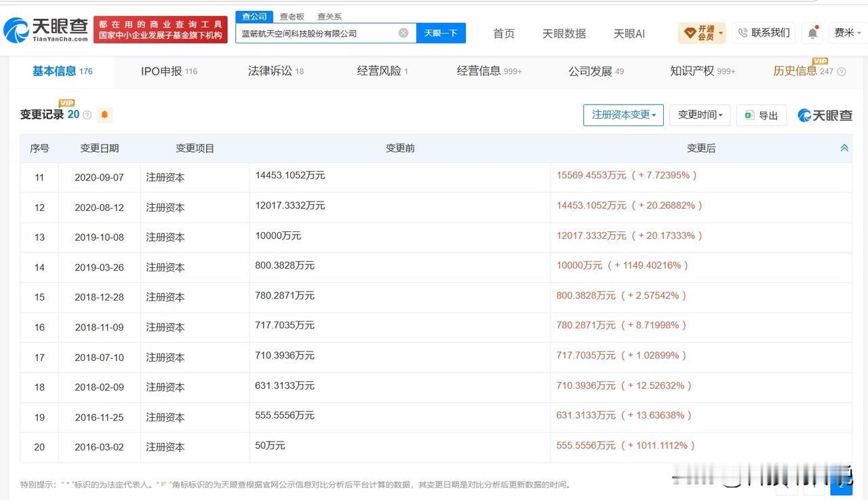The width and height of the screenshot is (868, 500).
Task: Click the 导出 export button
Action: pos(761,115)
